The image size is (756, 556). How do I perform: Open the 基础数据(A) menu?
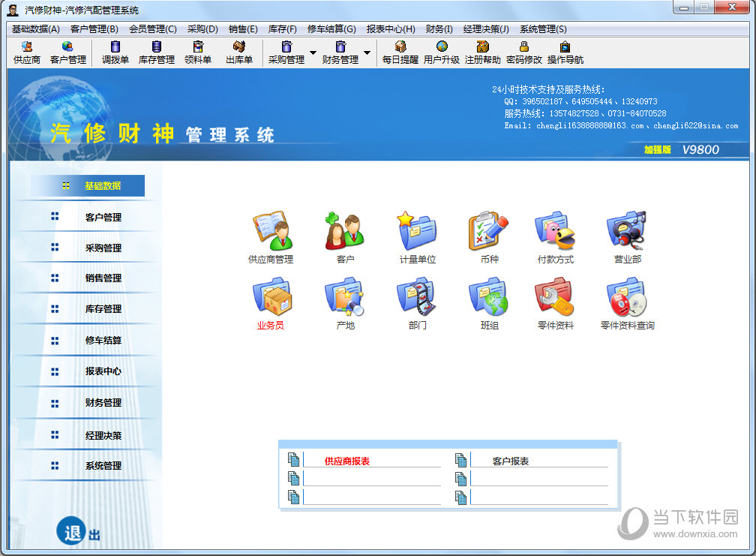tap(36, 29)
